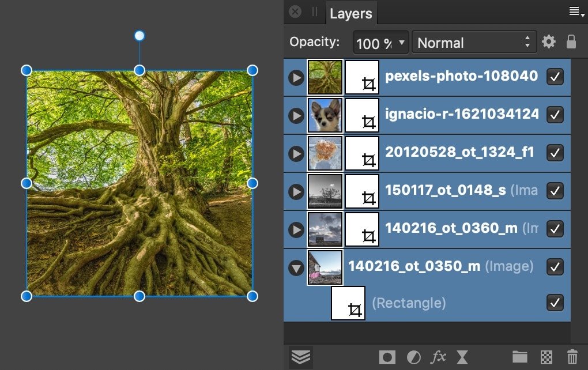
Task: Add a live filter layer
Action: pyautogui.click(x=462, y=357)
